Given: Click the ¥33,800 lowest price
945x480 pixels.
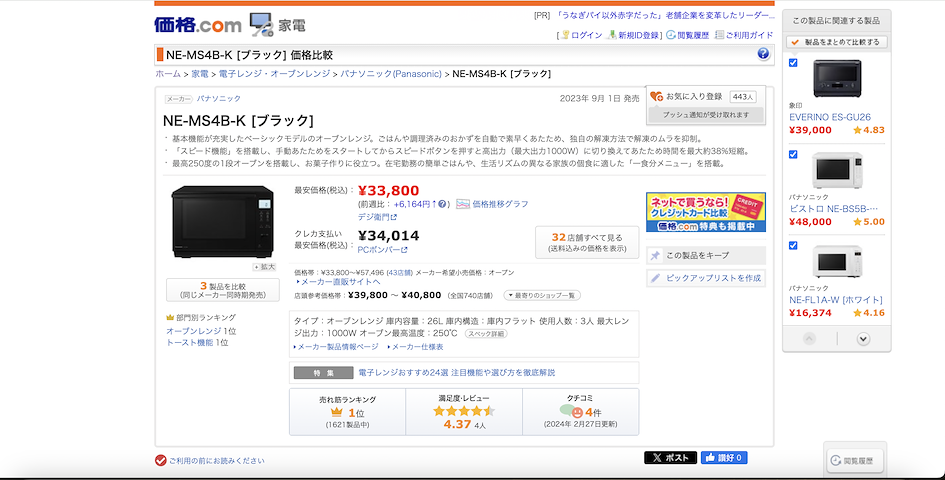Looking at the screenshot, I should [389, 191].
